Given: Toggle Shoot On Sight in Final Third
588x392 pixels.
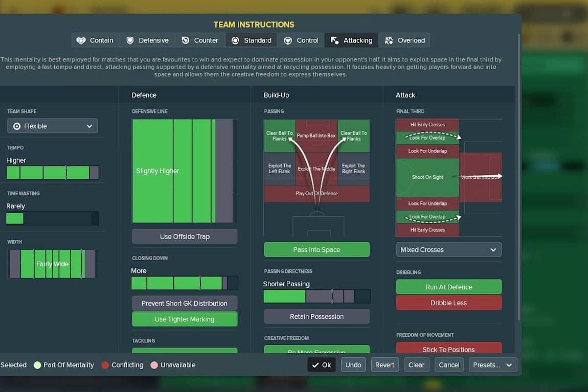Looking at the screenshot, I should click(x=427, y=177).
